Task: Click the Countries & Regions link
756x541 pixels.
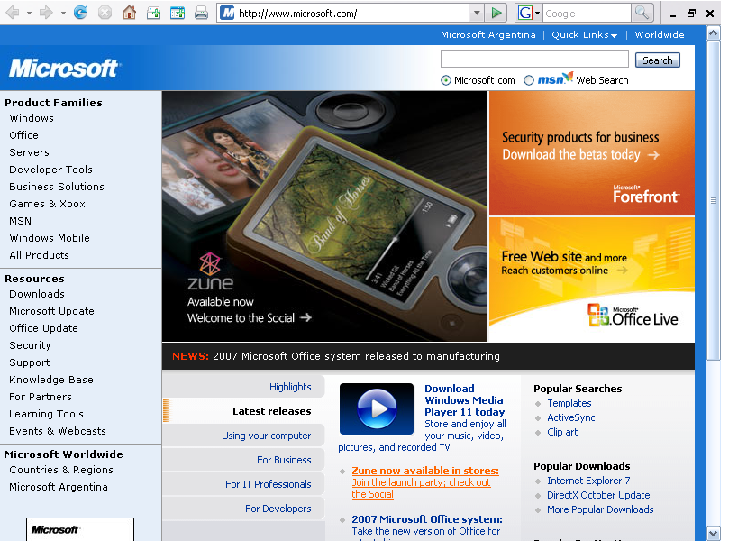Action: pyautogui.click(x=61, y=470)
